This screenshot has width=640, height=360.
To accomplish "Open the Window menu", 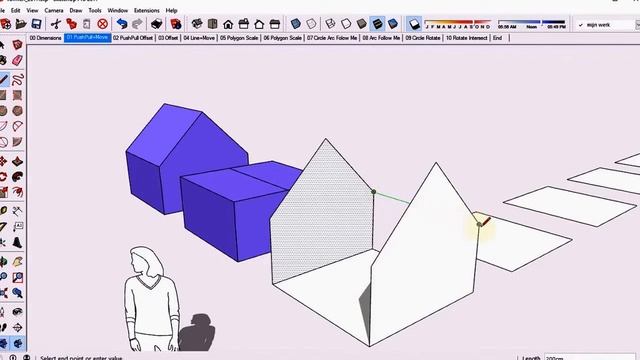I will 118,10.
